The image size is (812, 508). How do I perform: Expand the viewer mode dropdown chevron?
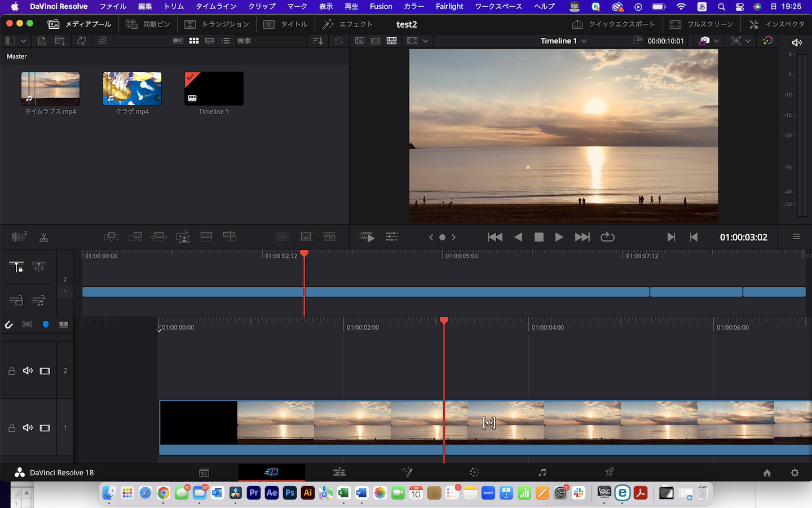pyautogui.click(x=425, y=41)
